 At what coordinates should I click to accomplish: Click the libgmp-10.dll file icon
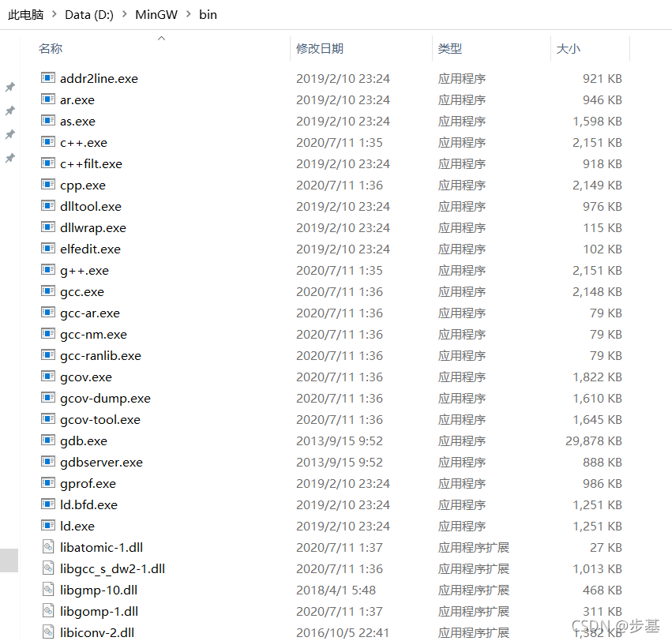[x=48, y=590]
